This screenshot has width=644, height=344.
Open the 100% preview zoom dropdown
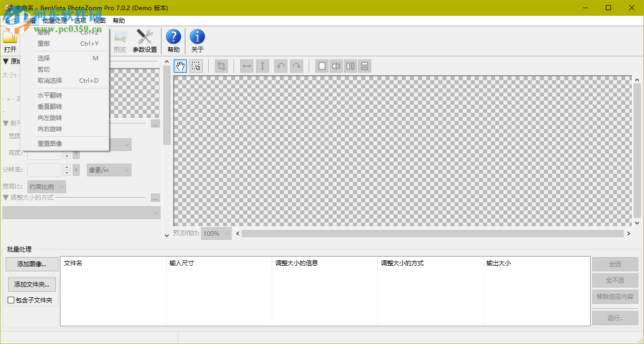pyautogui.click(x=216, y=233)
